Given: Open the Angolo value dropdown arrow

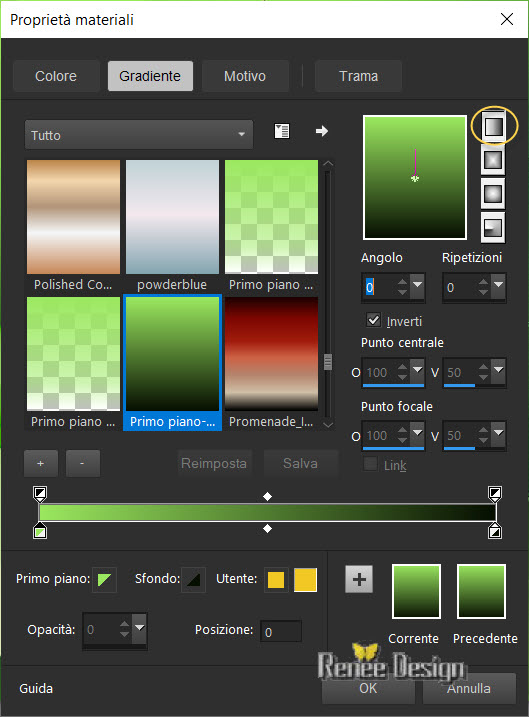Looking at the screenshot, I should [417, 286].
